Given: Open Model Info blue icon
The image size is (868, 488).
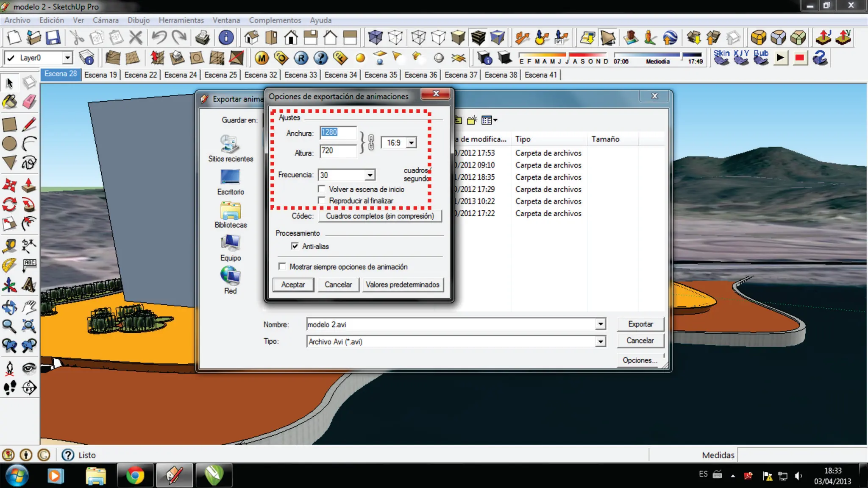Looking at the screenshot, I should point(226,38).
